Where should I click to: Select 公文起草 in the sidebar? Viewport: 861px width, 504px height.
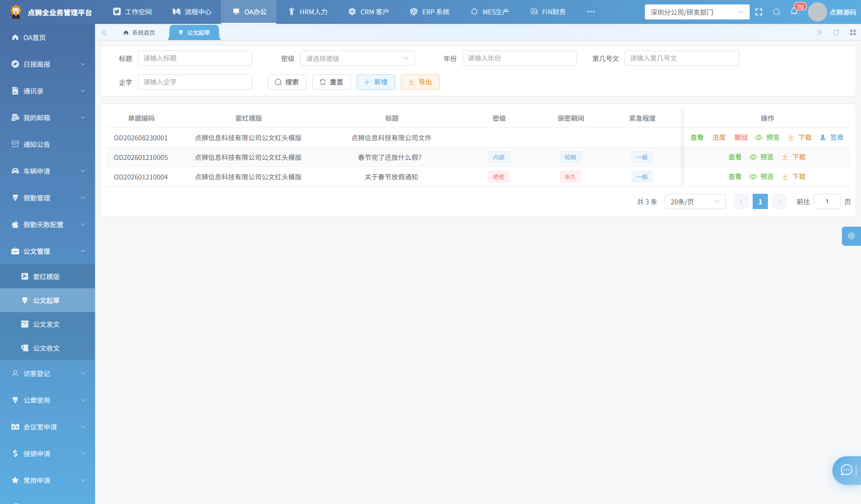(47, 300)
